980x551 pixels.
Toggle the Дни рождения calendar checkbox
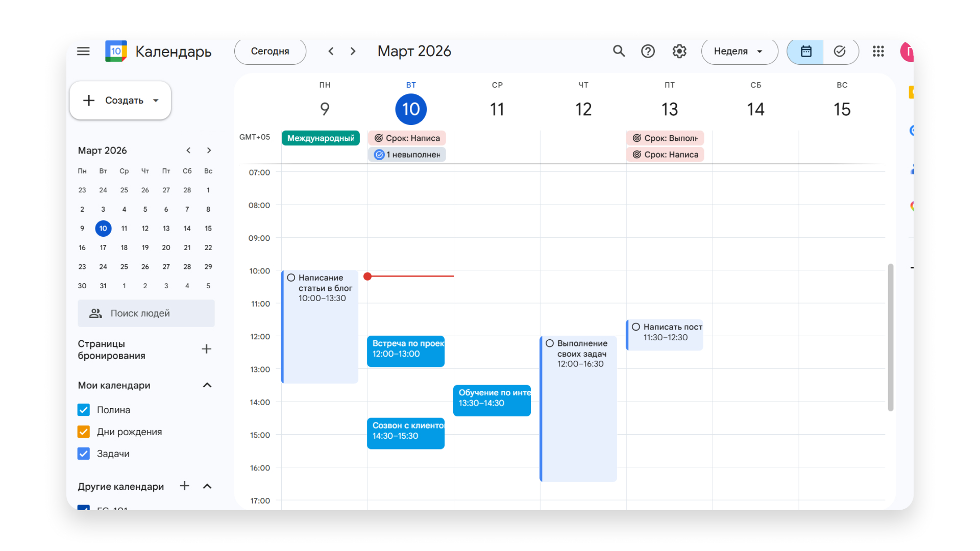84,432
